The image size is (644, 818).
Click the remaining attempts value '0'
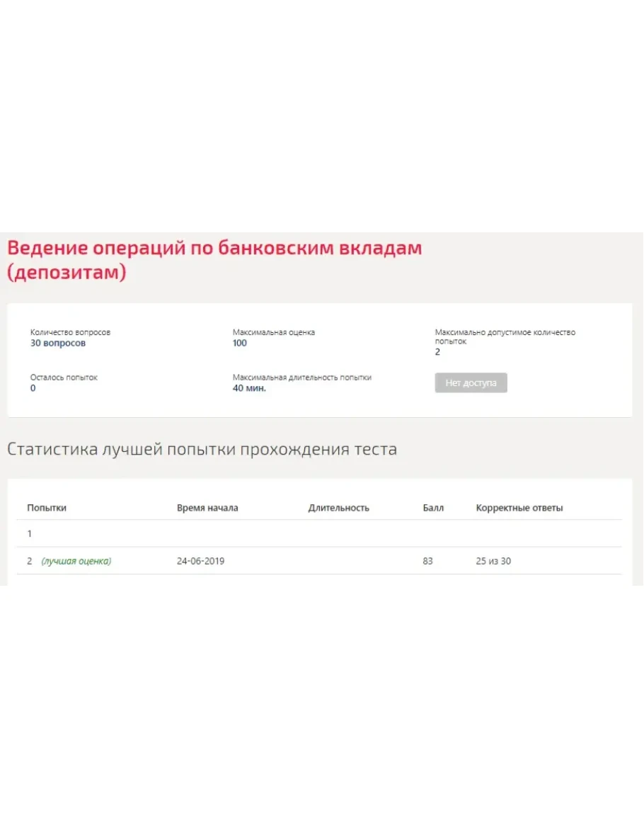(33, 389)
